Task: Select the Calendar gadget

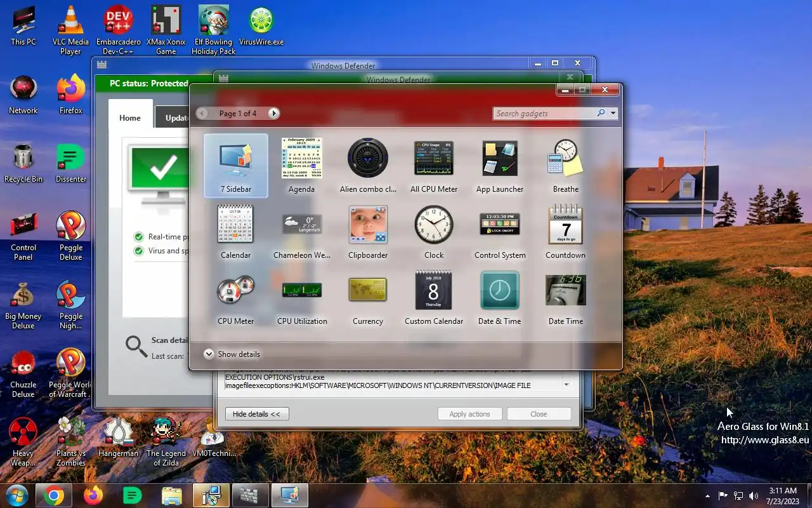Action: point(236,231)
